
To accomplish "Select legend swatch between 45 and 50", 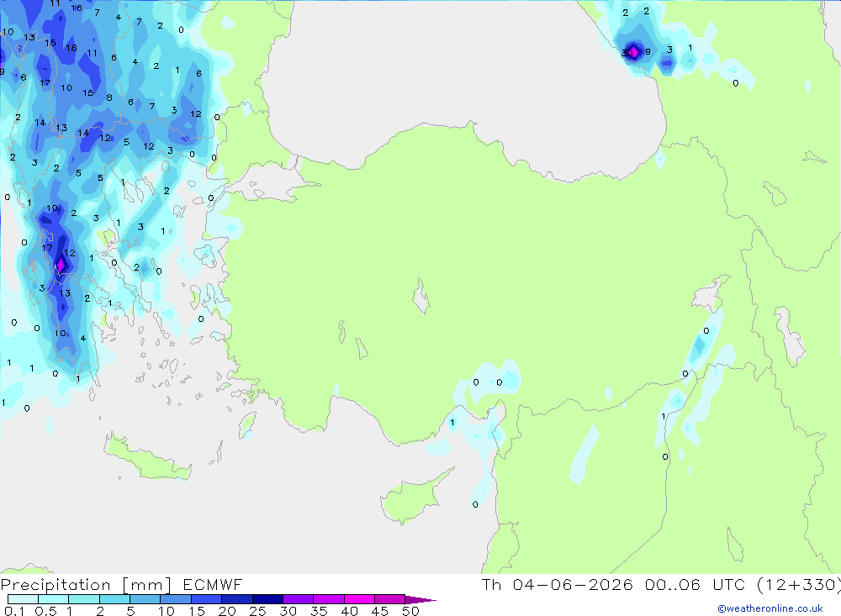I will coord(389,599).
